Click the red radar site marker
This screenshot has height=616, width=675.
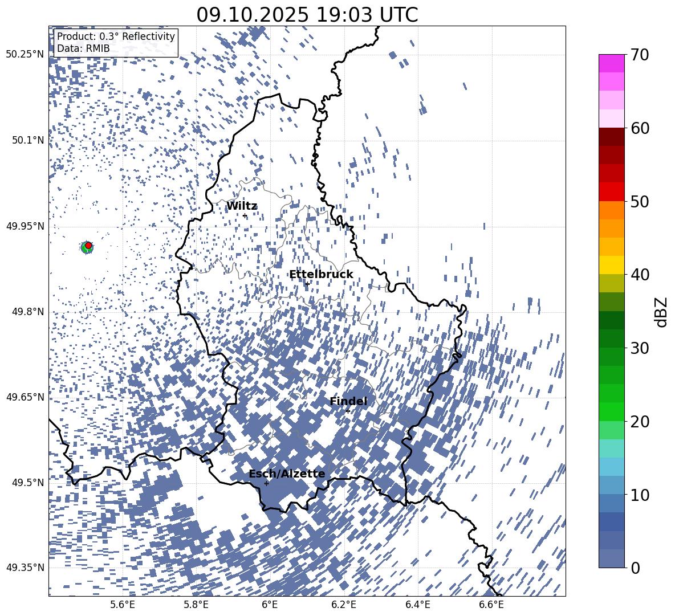pyautogui.click(x=88, y=246)
